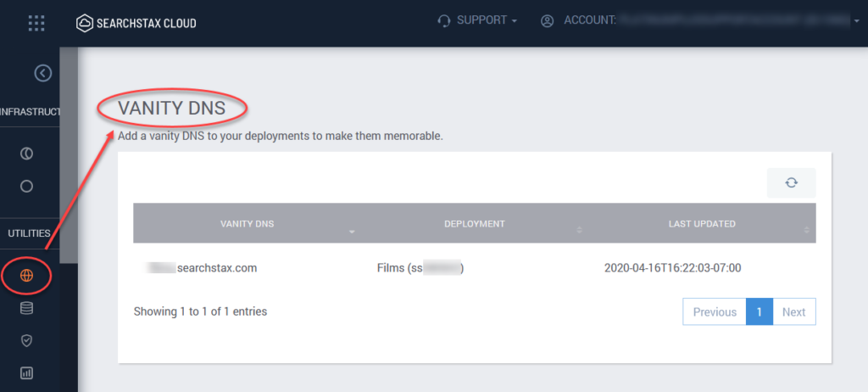Click the searchstax.com vanity DNS entry
868x392 pixels.
click(202, 268)
